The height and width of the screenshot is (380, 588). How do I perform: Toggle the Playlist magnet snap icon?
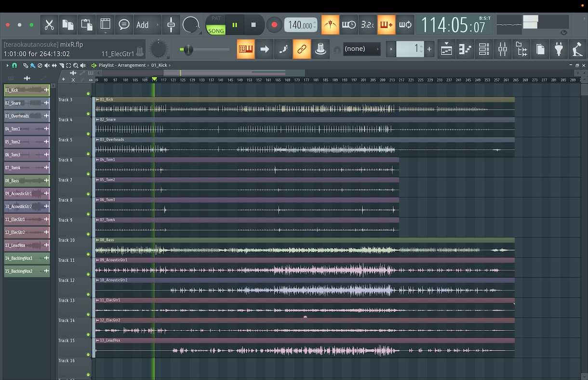coord(14,65)
